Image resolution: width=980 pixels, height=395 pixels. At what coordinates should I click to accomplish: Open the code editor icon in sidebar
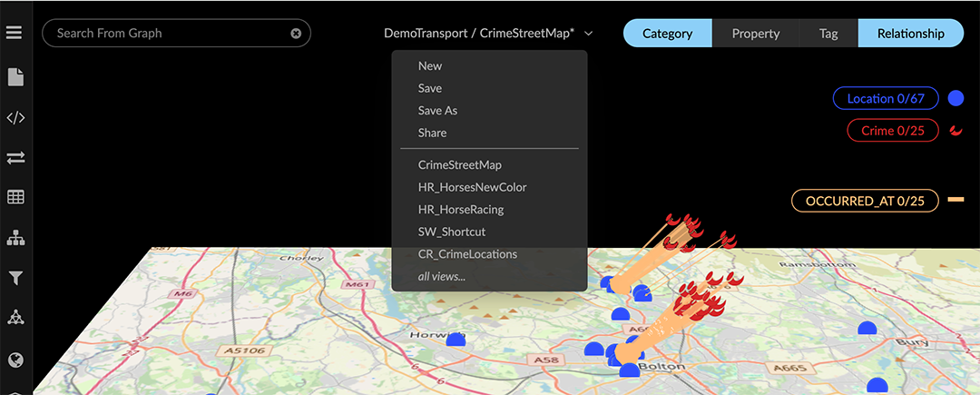click(x=15, y=117)
